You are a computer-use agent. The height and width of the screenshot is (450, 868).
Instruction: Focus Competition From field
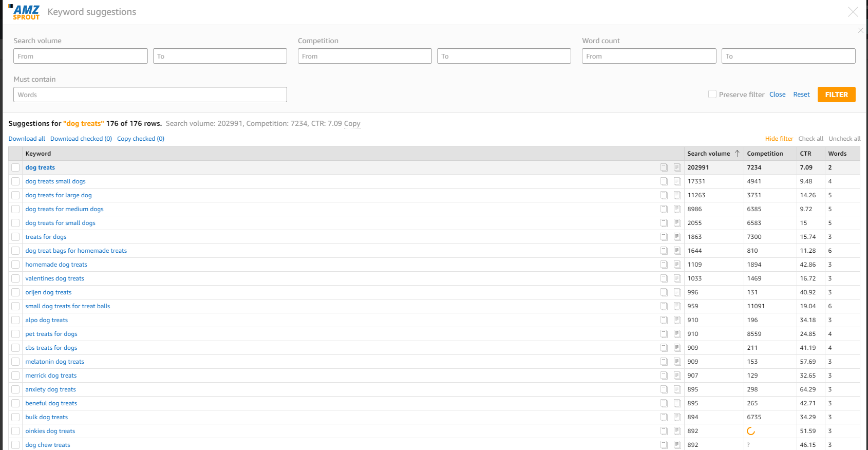pyautogui.click(x=365, y=56)
